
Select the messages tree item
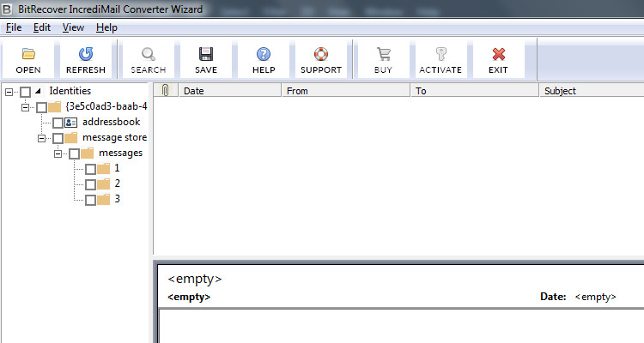click(121, 153)
